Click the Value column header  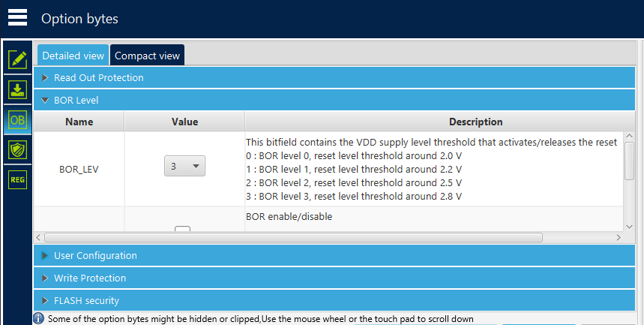(184, 122)
